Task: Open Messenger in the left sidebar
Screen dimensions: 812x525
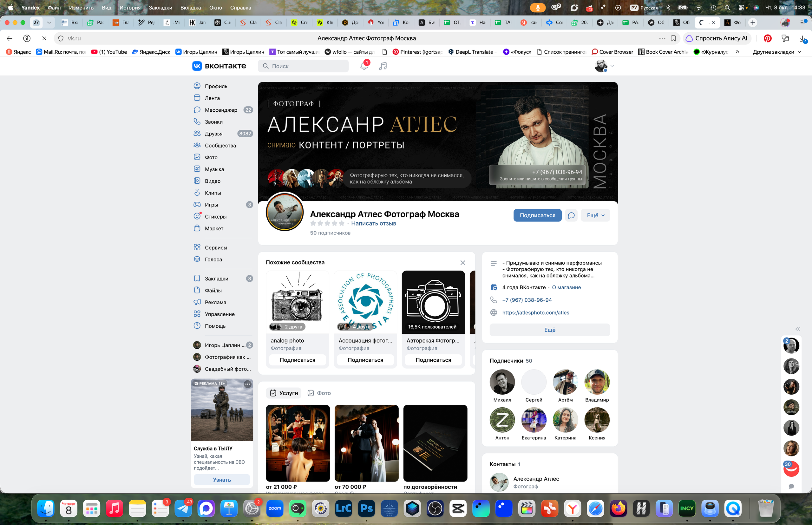Action: pyautogui.click(x=223, y=110)
